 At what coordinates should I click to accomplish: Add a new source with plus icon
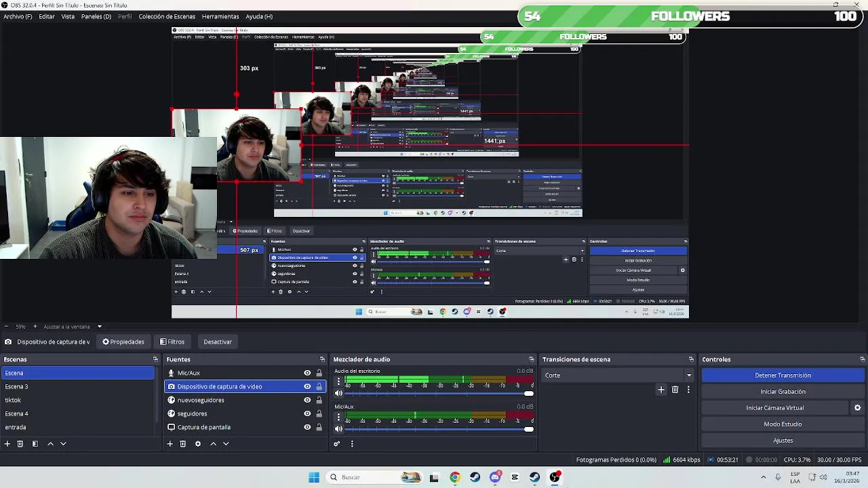(170, 443)
